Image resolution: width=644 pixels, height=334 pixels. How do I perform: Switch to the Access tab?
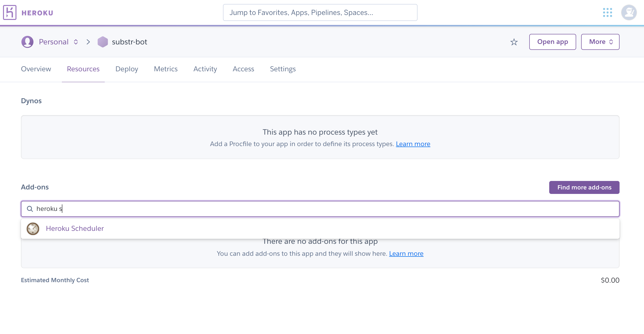pos(243,69)
